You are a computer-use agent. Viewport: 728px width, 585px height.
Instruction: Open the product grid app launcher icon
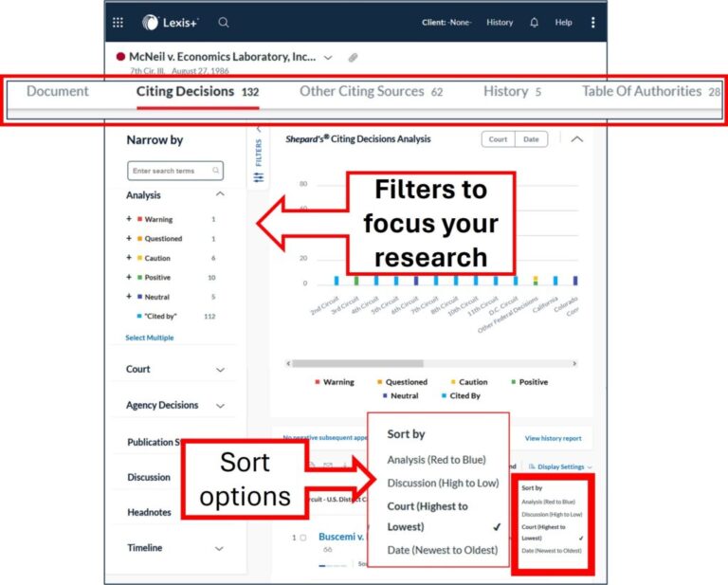[118, 23]
